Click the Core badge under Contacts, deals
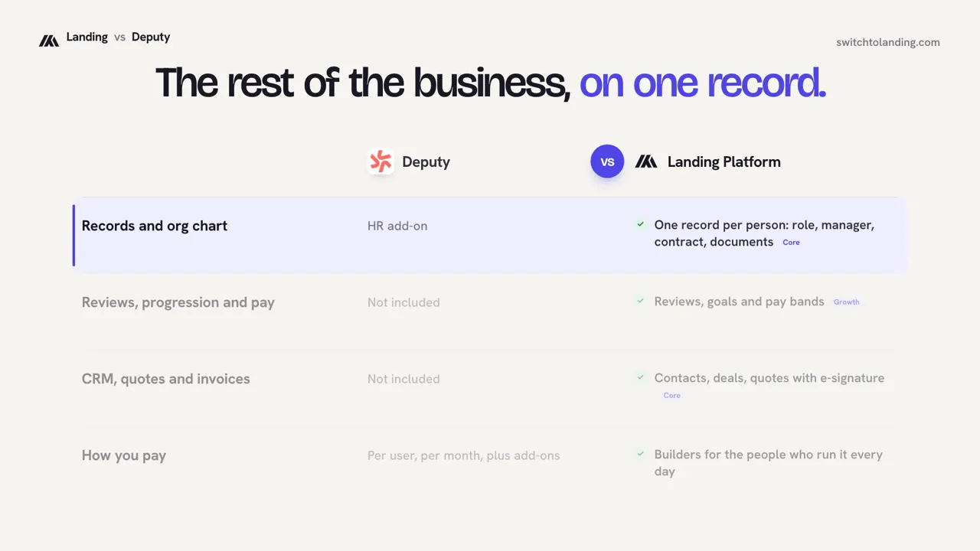The image size is (980, 551). [x=671, y=396]
